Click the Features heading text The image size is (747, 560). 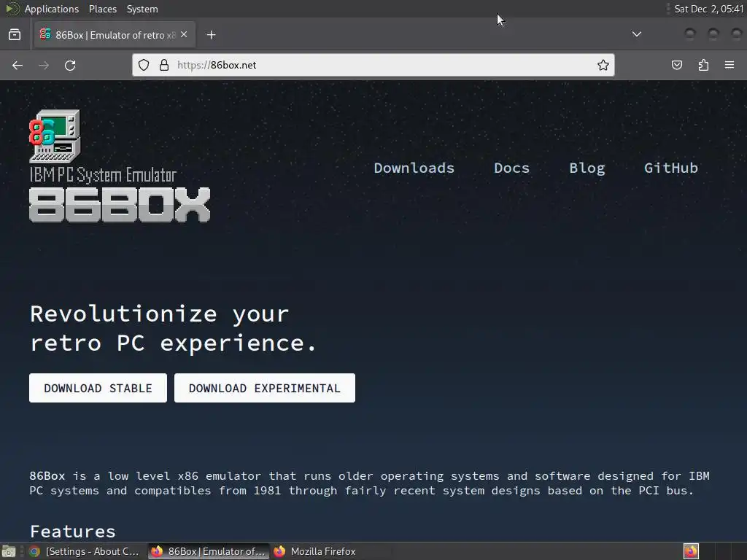pyautogui.click(x=73, y=531)
